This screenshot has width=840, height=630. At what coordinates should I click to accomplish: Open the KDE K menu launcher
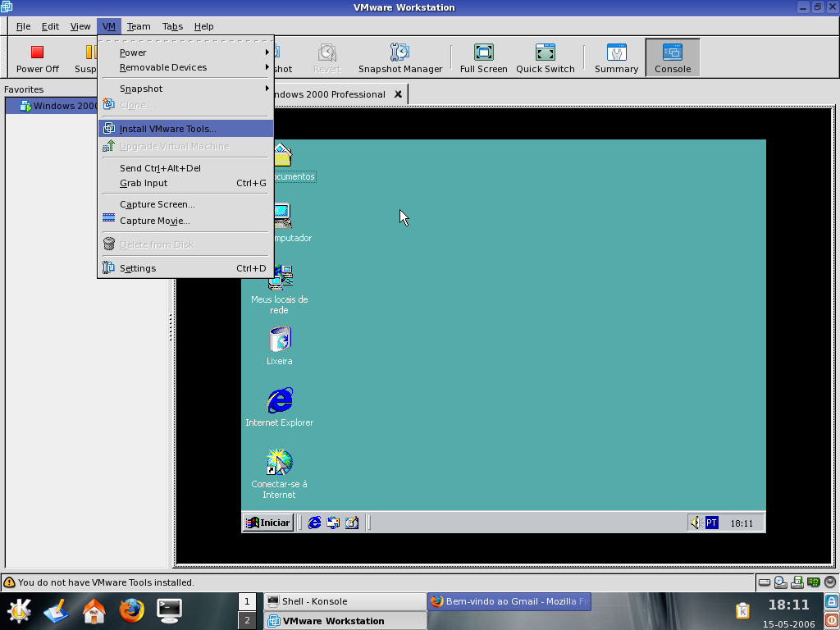20,610
